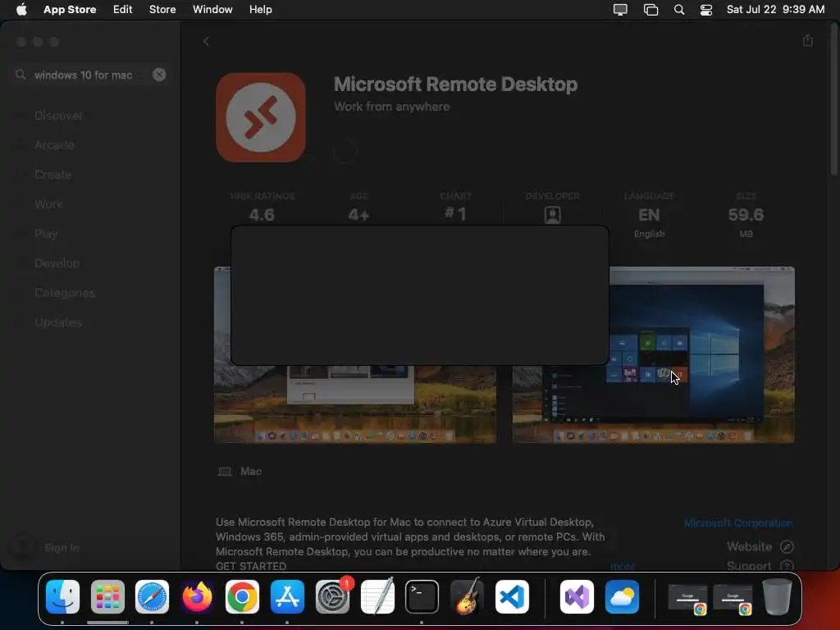Click the share icon for this app
The height and width of the screenshot is (630, 840).
[808, 41]
